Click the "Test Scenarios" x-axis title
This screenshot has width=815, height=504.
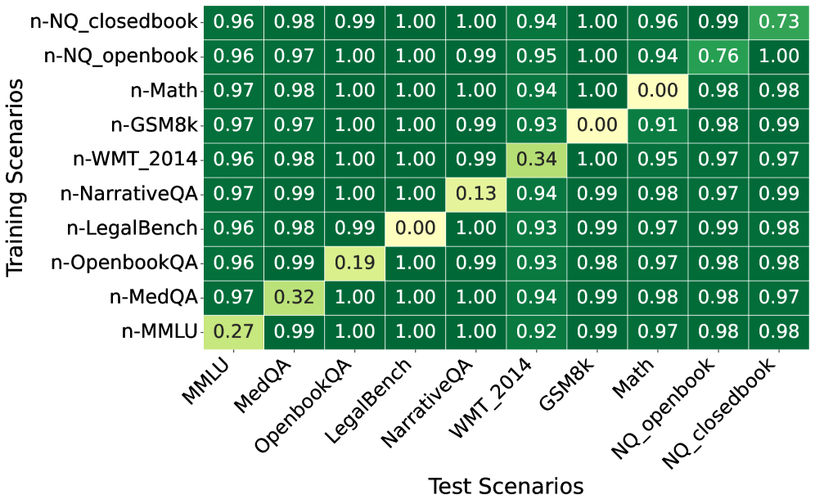pos(506,486)
